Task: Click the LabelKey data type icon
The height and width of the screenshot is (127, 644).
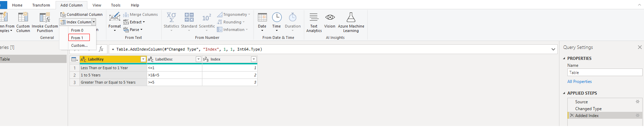Action: 83,59
